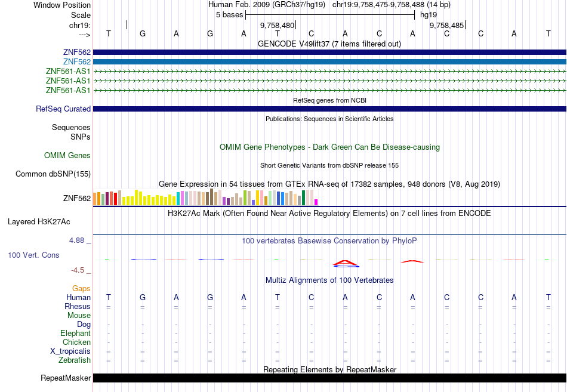Image resolution: width=567 pixels, height=392 pixels.
Task: Open Repeating Elements by RepeatMasker title
Action: point(330,369)
